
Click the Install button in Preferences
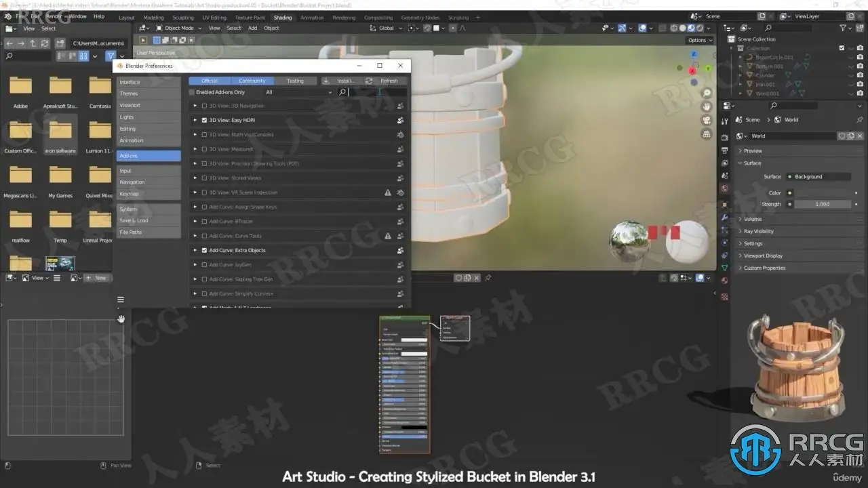point(340,81)
